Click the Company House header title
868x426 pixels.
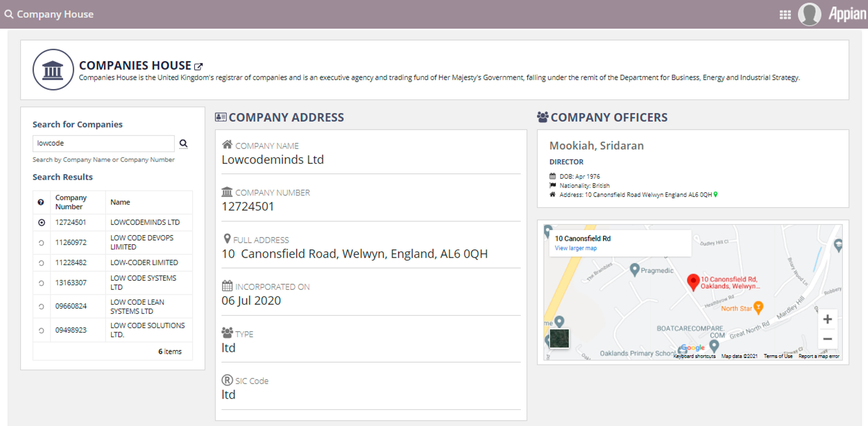55,14
